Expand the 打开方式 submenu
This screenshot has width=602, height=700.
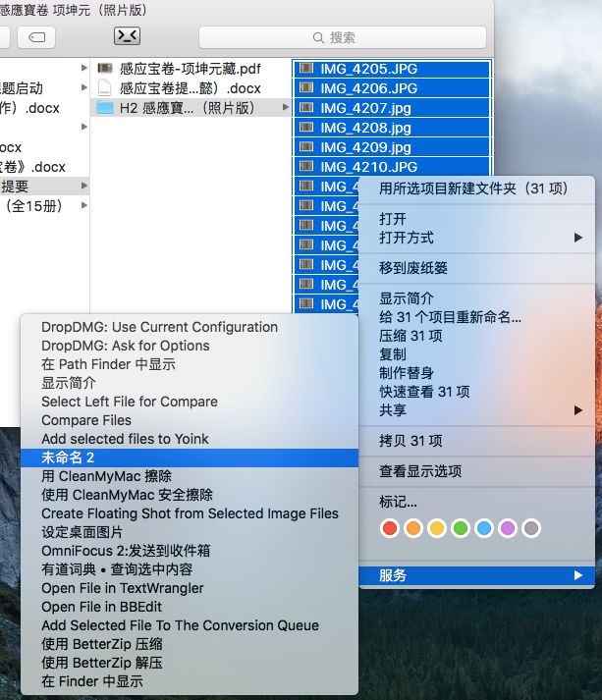coord(577,238)
